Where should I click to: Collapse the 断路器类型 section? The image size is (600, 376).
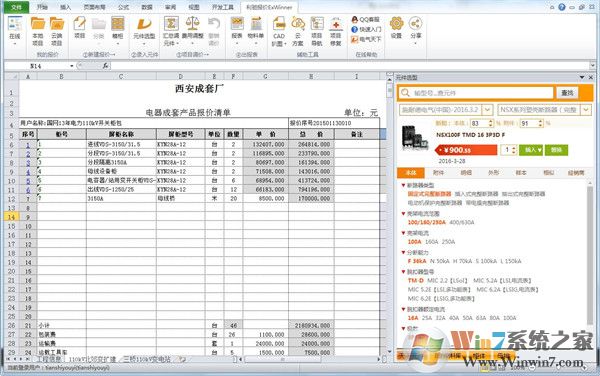click(x=403, y=185)
